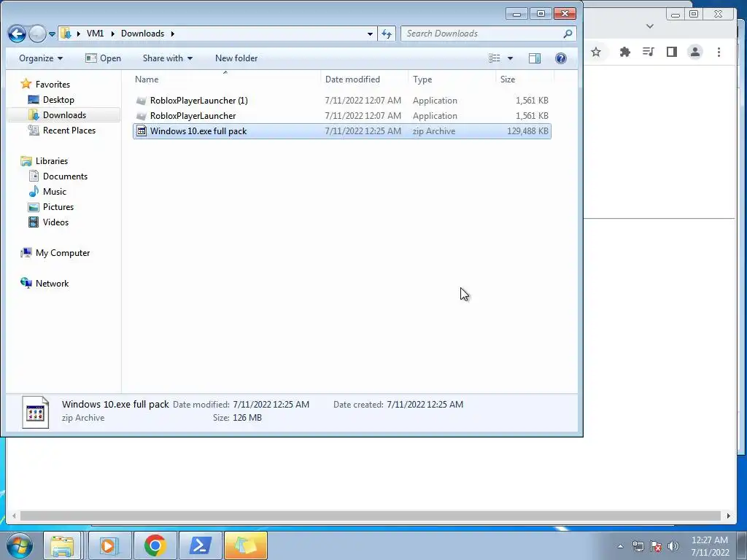Refresh the Downloads folder view
The height and width of the screenshot is (560, 747).
[x=387, y=34]
